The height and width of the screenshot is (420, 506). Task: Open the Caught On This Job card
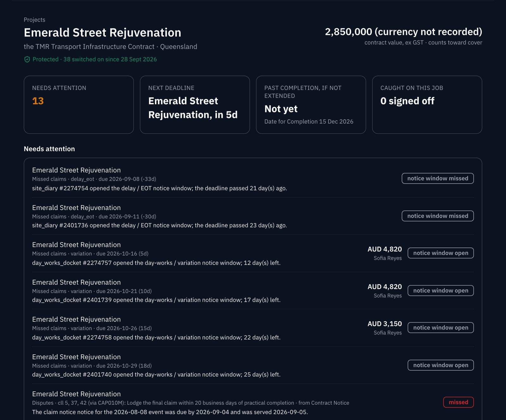click(427, 105)
